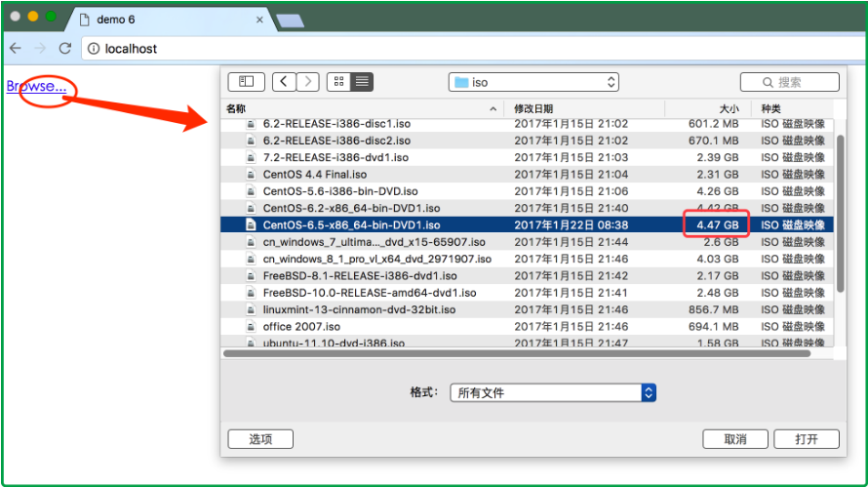
Task: Click file icon of 7.2-RELEASE-i386-dvd1.iso
Action: tap(251, 157)
